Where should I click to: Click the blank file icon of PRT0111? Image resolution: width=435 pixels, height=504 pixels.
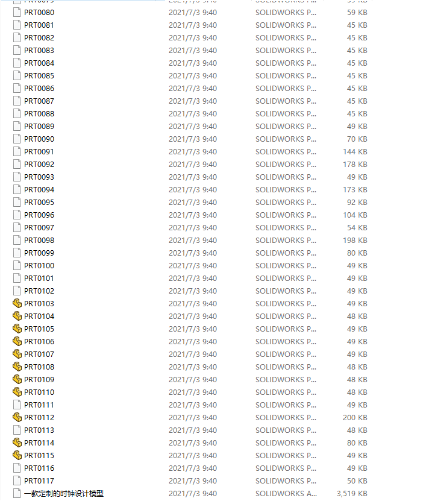pyautogui.click(x=17, y=405)
